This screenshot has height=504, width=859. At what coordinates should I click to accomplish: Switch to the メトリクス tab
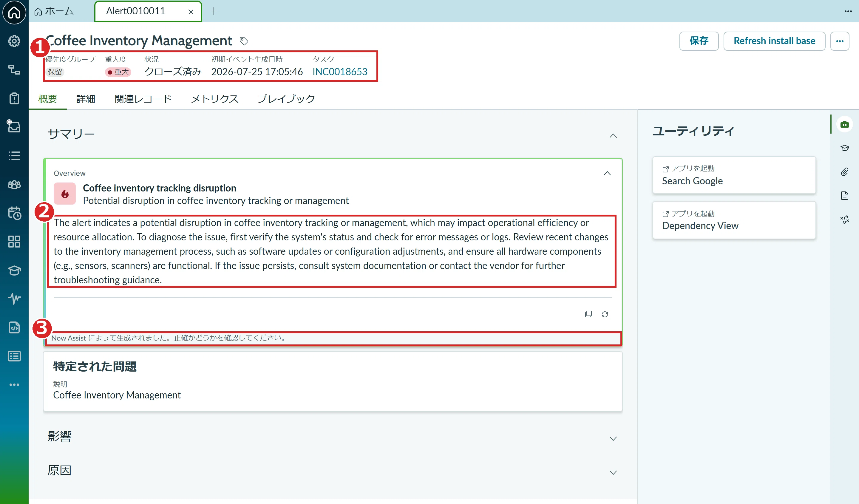point(215,99)
